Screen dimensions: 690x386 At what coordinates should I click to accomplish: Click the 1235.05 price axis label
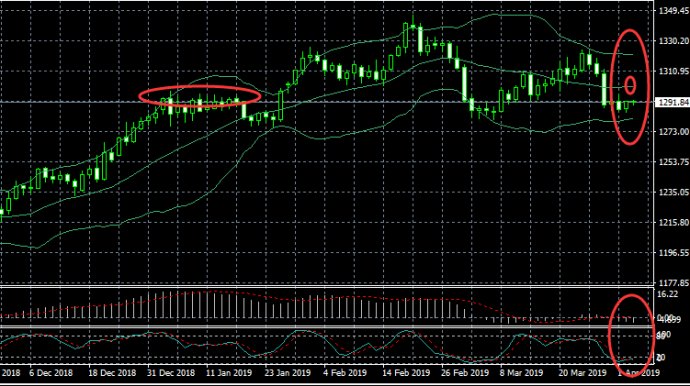click(673, 192)
